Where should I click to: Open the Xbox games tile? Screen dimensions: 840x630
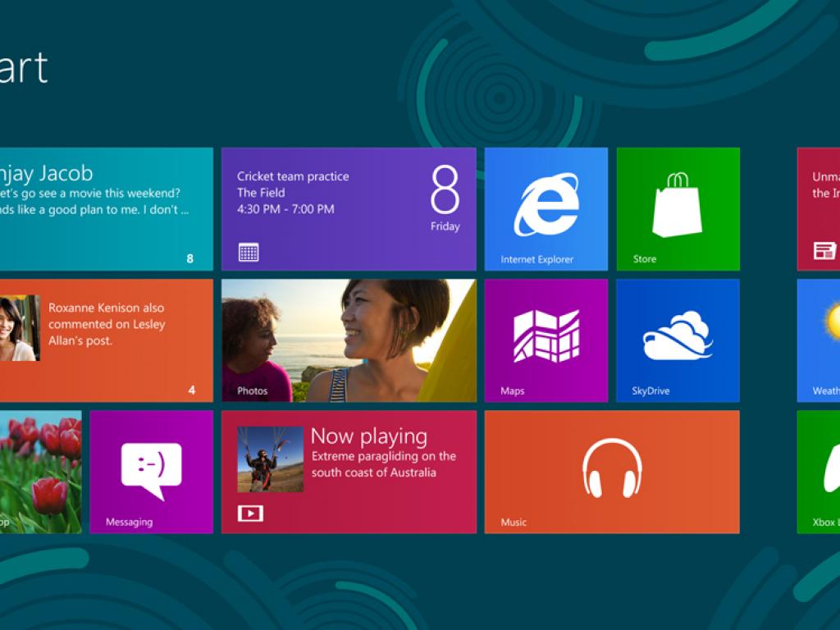point(819,472)
